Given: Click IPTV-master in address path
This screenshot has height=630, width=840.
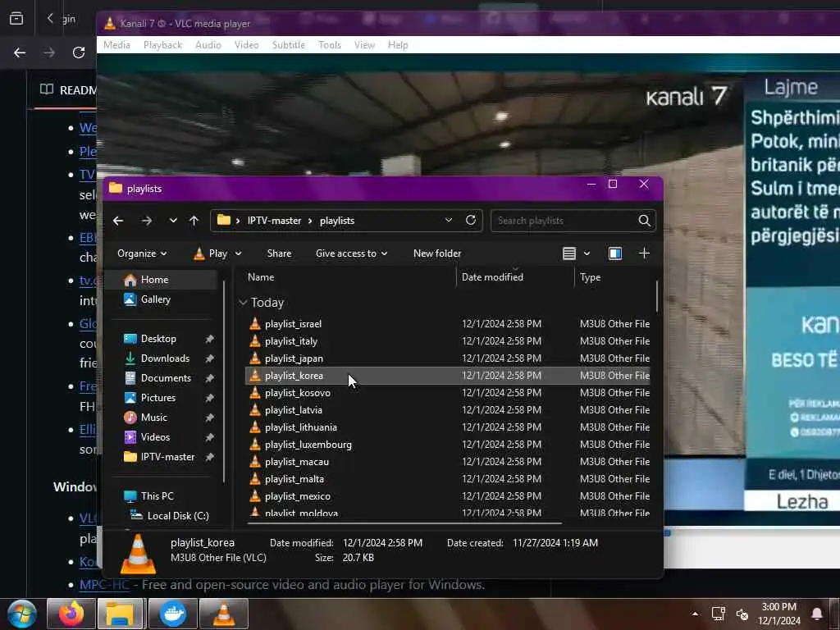Looking at the screenshot, I should tap(274, 221).
